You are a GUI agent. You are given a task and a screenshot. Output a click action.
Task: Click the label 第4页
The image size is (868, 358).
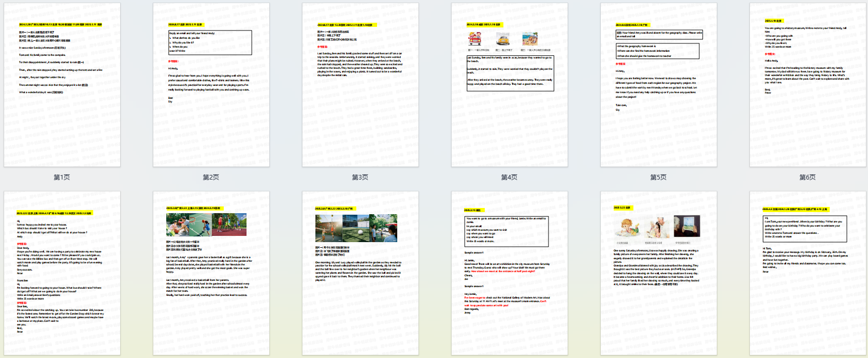510,177
